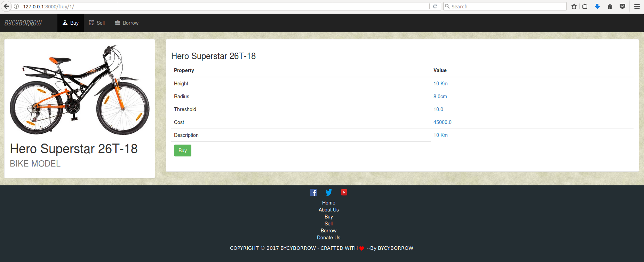Click the Value column header
Image resolution: width=644 pixels, height=262 pixels.
[x=440, y=70]
